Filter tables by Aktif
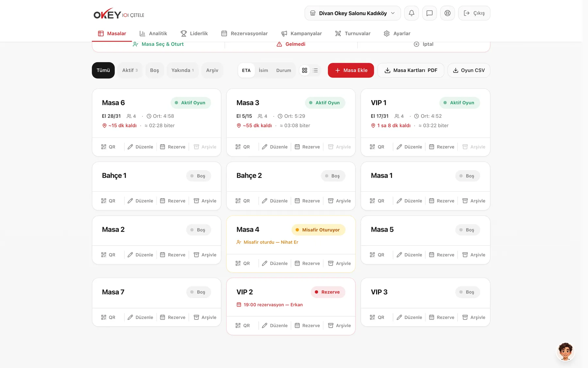This screenshot has width=588, height=368. [x=130, y=70]
